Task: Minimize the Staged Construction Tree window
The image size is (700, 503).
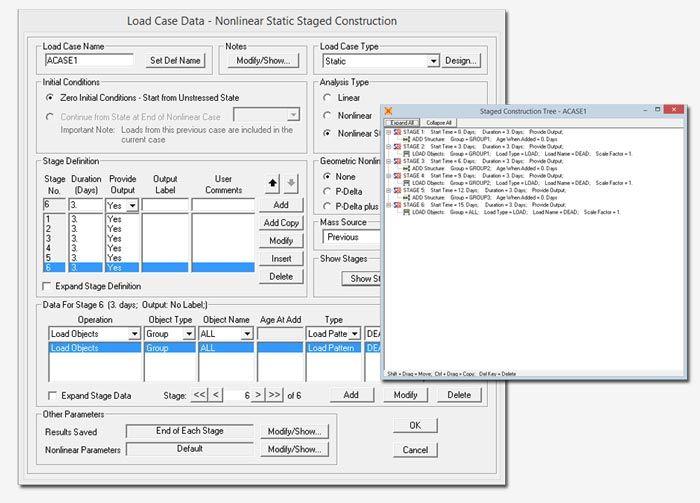Action: click(x=645, y=110)
